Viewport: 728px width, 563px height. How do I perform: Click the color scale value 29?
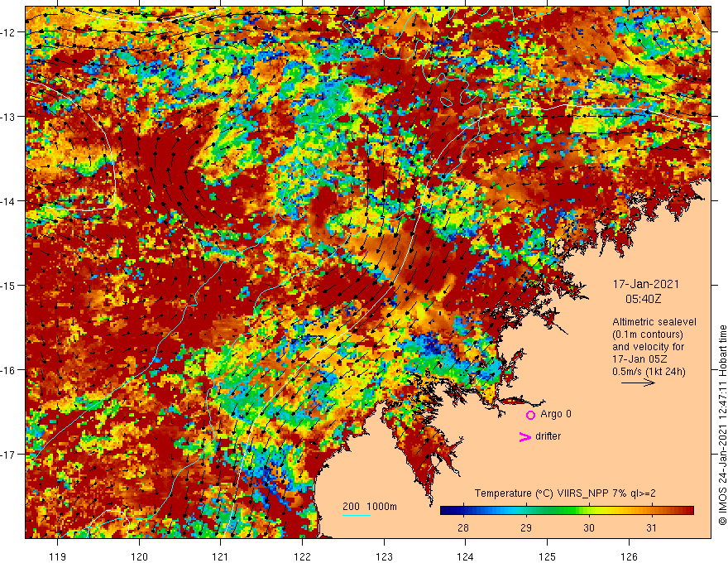pos(525,527)
